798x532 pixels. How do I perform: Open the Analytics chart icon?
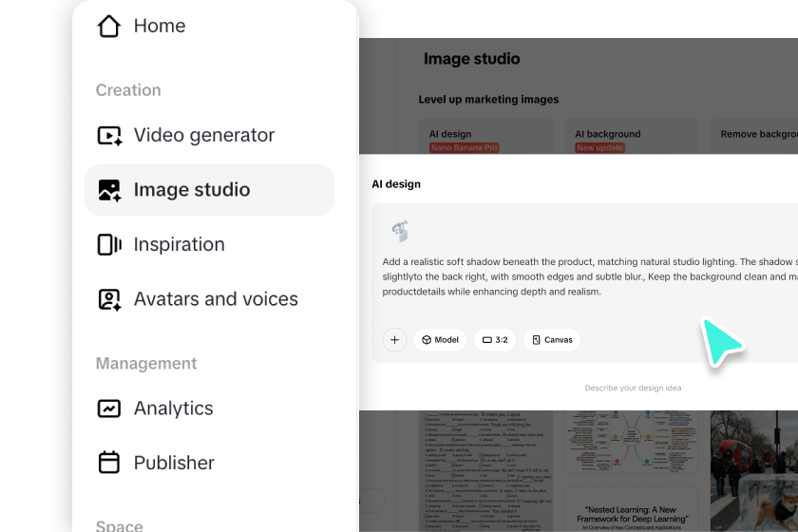pos(109,408)
